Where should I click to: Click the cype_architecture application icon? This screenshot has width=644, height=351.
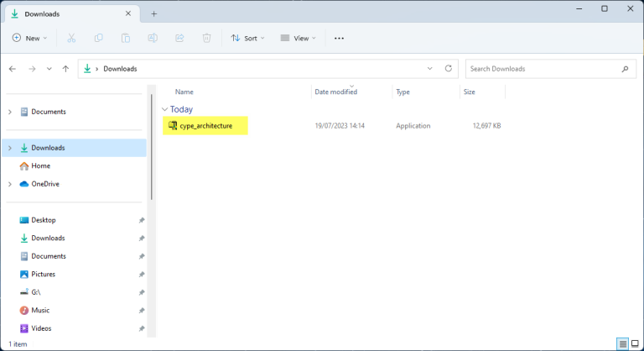coord(173,125)
